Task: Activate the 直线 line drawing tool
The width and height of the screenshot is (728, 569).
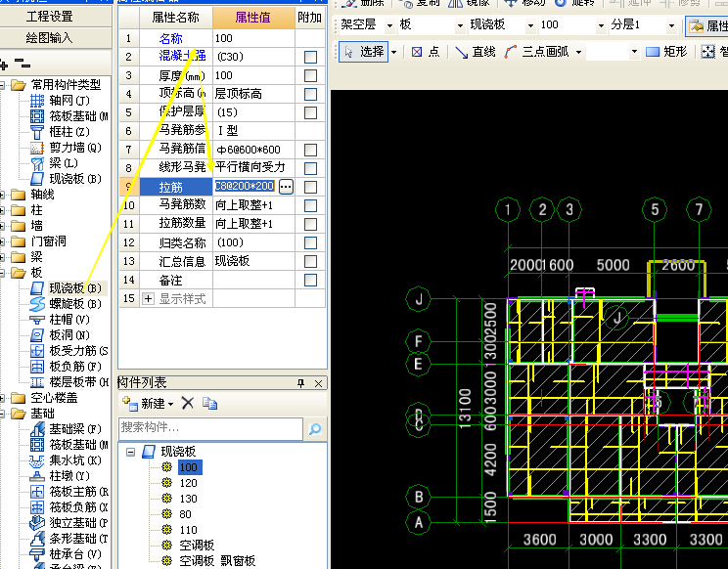Action: click(x=475, y=52)
